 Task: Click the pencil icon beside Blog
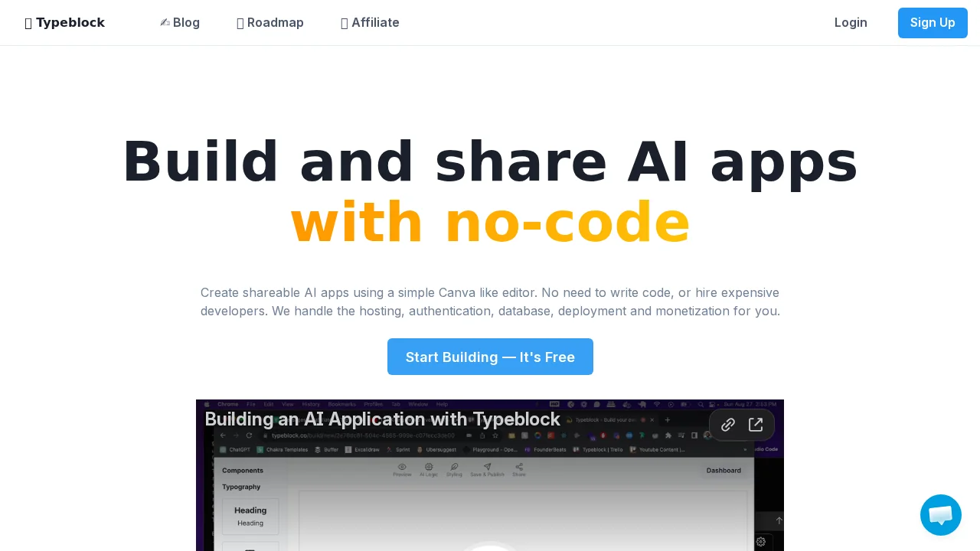(x=163, y=22)
